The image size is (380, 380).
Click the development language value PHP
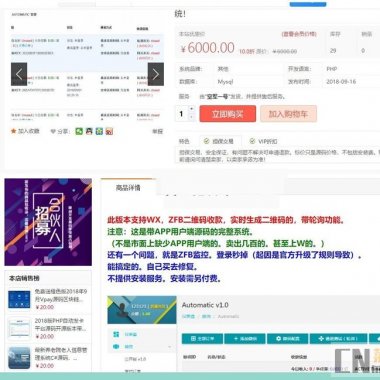tap(332, 69)
